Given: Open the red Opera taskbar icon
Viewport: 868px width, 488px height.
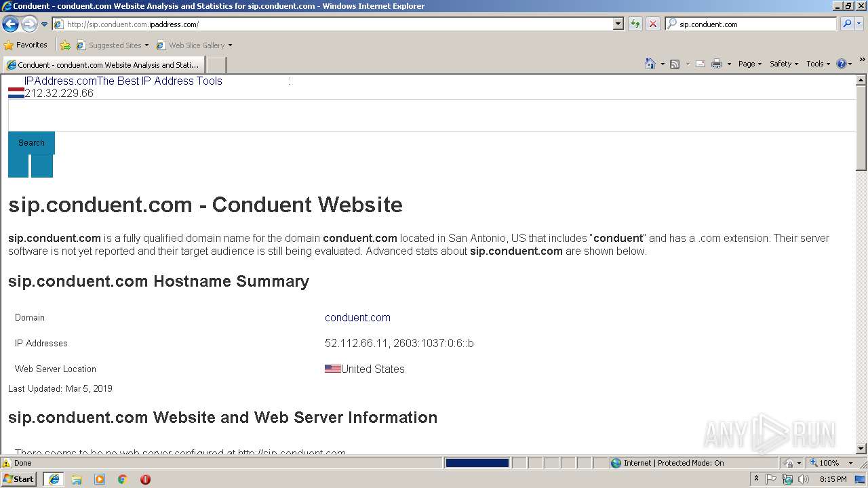Looking at the screenshot, I should point(145,479).
